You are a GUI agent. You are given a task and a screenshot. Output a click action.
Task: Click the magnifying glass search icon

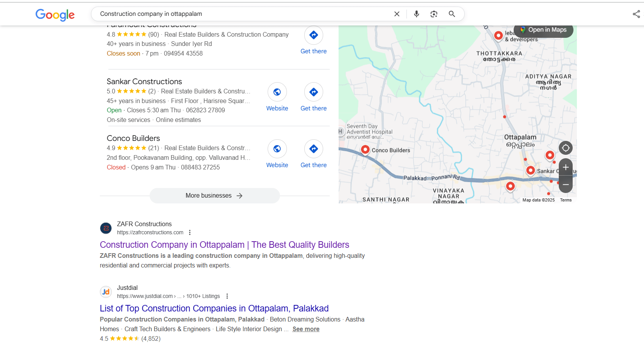coord(452,14)
